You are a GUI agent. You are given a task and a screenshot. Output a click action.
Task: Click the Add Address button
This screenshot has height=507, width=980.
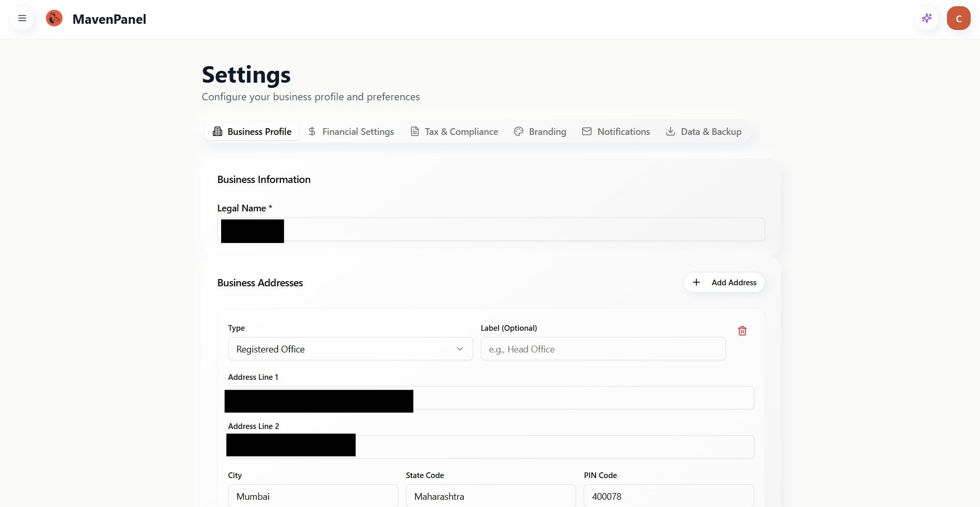click(724, 282)
